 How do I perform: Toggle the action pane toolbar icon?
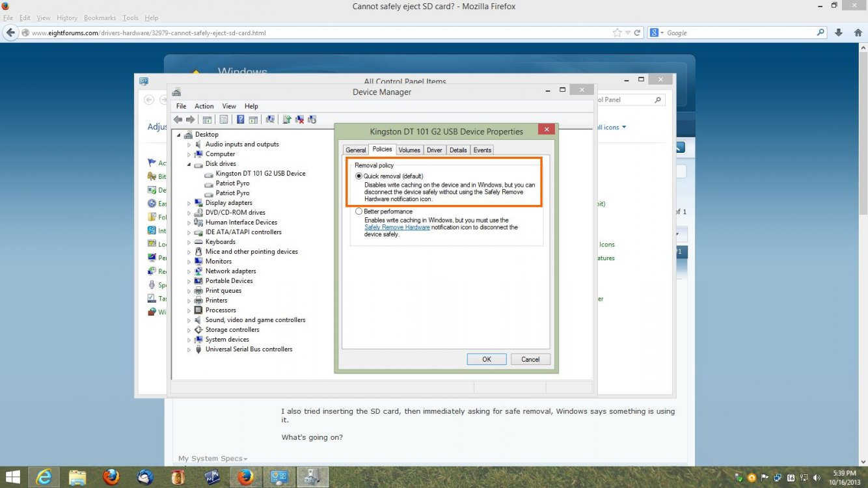[x=253, y=120]
